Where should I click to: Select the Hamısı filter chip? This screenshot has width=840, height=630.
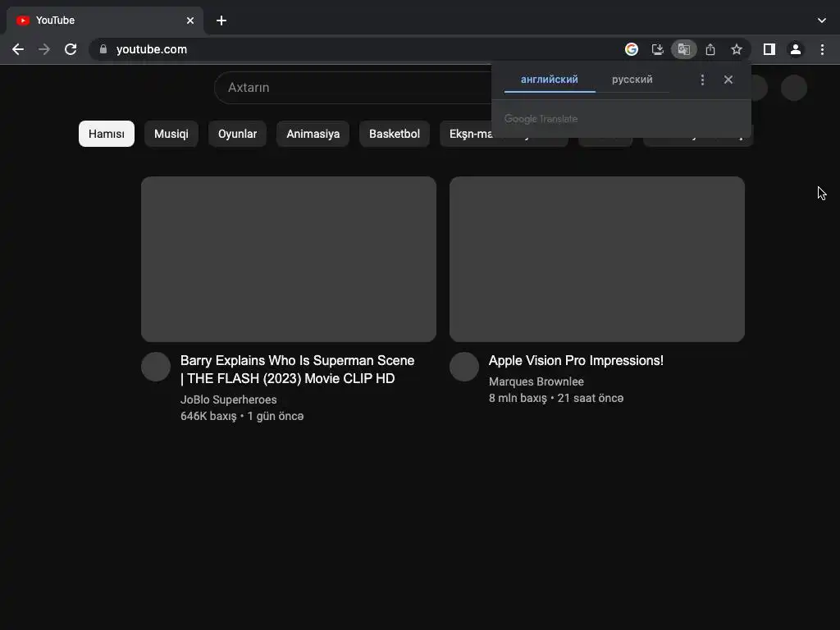107,134
